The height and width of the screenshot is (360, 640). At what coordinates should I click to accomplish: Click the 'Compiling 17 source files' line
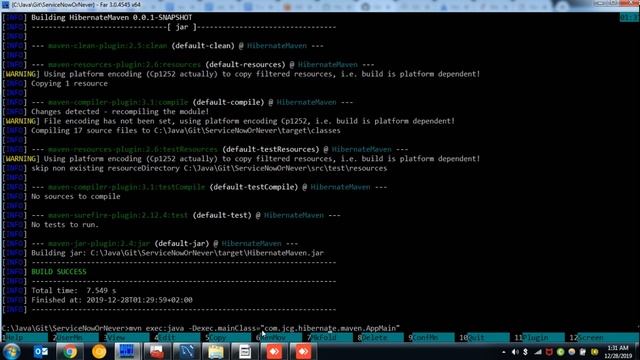point(186,131)
